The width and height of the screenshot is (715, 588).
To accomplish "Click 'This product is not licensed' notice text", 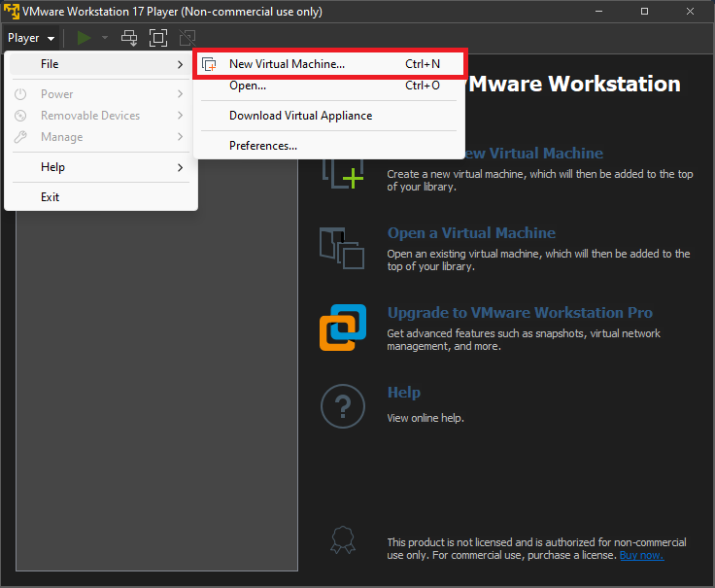I will 536,549.
